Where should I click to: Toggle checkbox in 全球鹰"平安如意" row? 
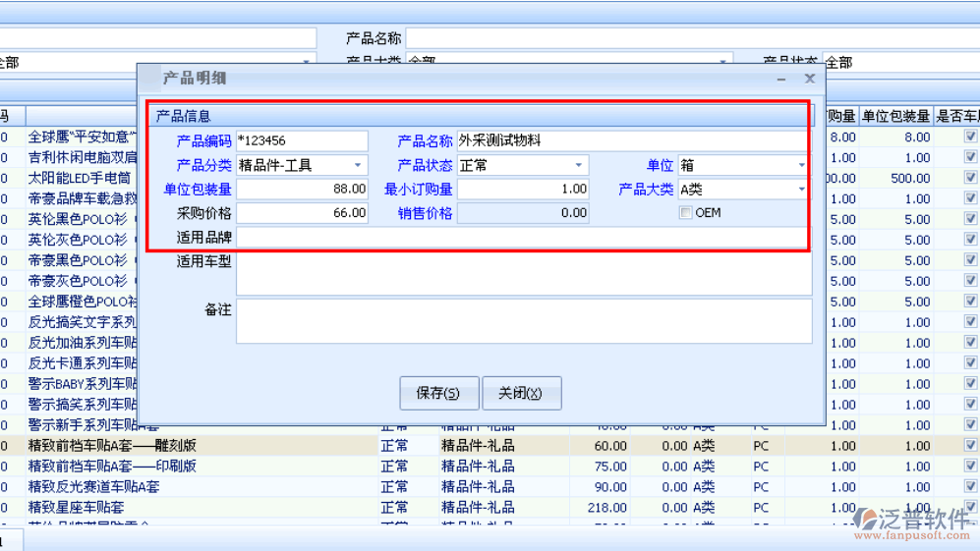970,138
